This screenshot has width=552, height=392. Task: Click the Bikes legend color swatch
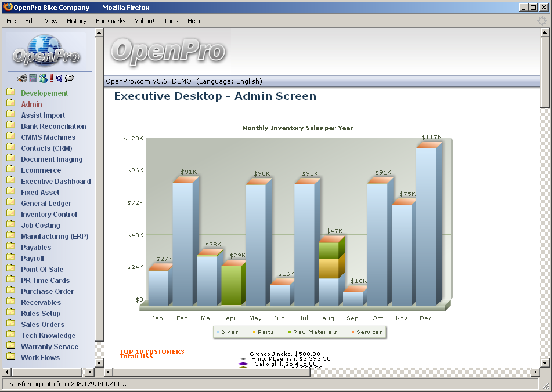(x=218, y=332)
